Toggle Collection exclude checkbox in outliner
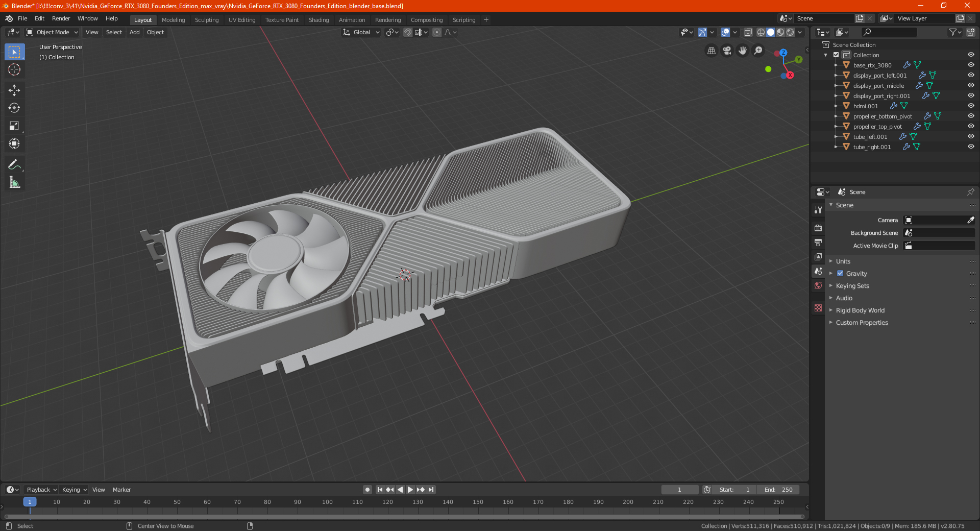 (836, 55)
